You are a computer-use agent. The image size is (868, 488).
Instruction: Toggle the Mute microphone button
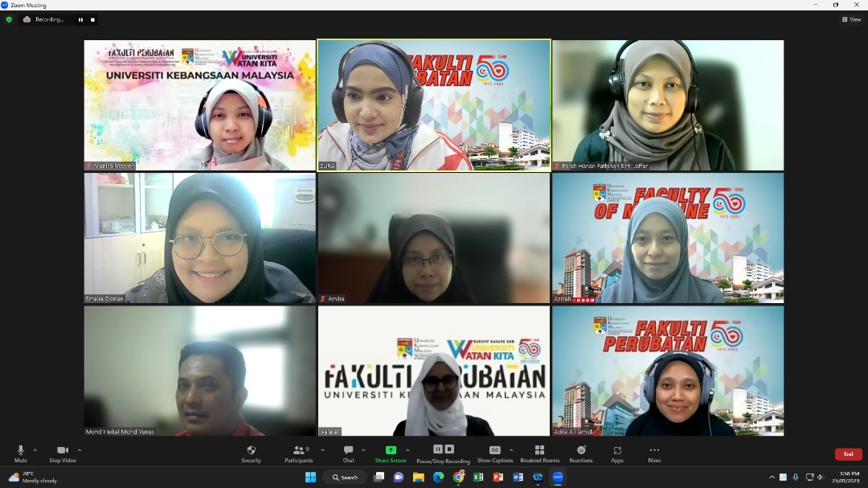[21, 452]
